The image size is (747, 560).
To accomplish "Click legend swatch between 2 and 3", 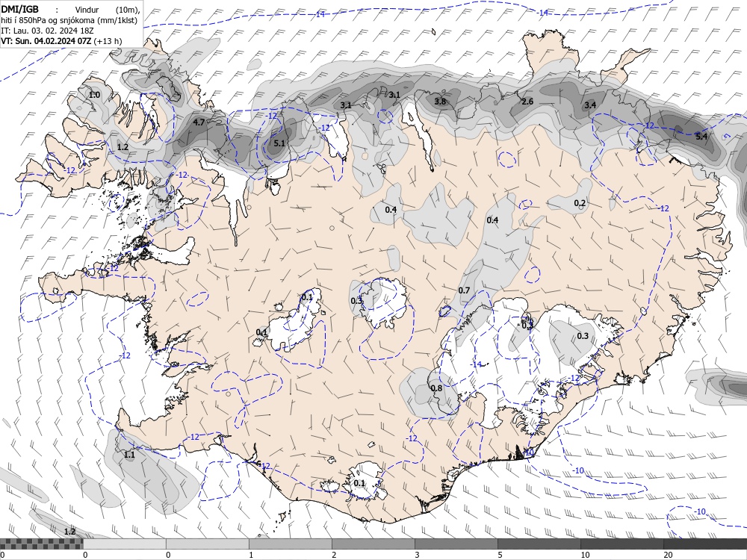I will (373, 544).
